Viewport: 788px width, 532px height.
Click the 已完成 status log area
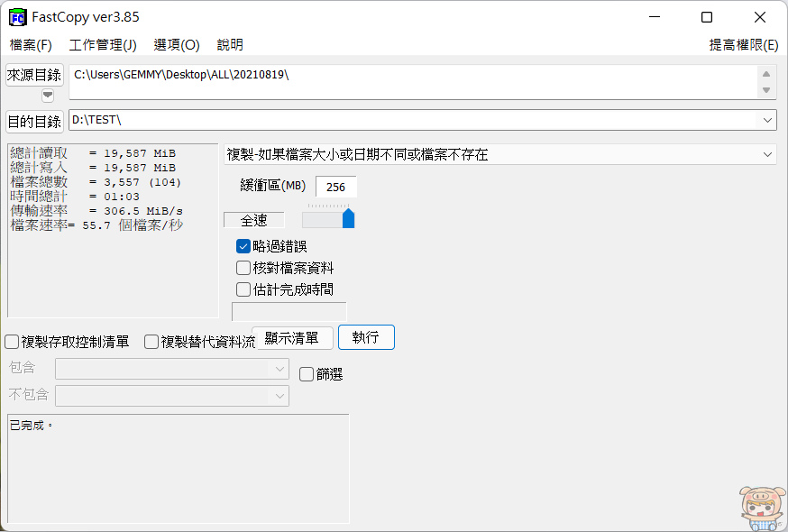pos(178,469)
